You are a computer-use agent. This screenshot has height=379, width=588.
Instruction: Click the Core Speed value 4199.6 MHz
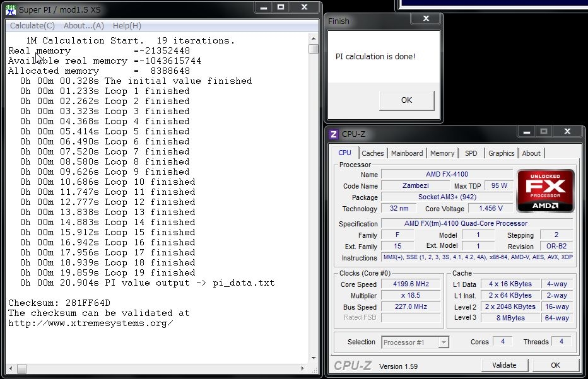tap(411, 284)
